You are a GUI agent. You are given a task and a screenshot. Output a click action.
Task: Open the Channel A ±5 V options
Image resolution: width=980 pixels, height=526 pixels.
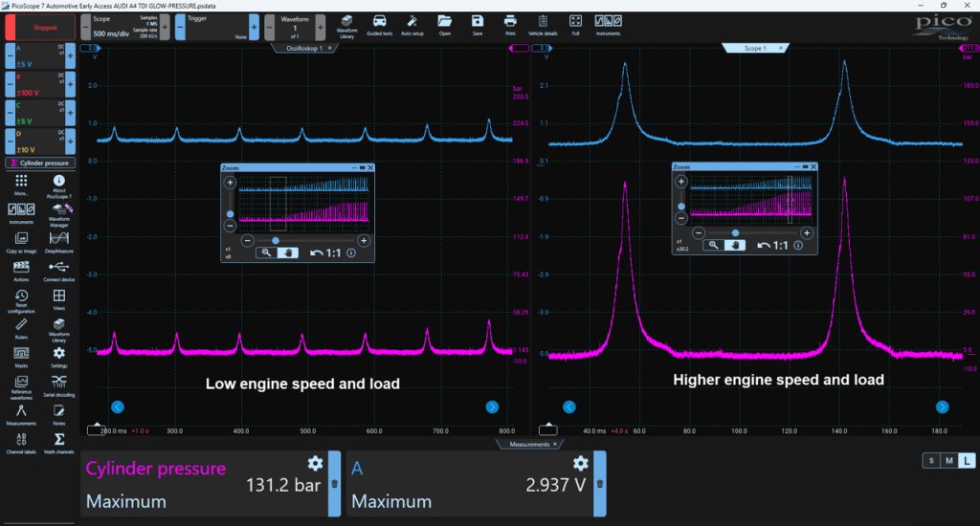[x=40, y=56]
